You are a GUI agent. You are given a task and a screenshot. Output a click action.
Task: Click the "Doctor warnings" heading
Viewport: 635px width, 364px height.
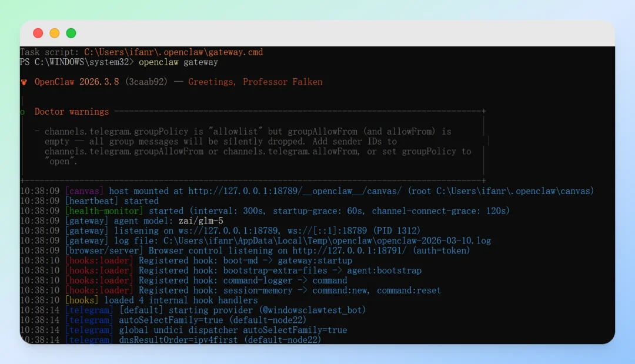(72, 112)
